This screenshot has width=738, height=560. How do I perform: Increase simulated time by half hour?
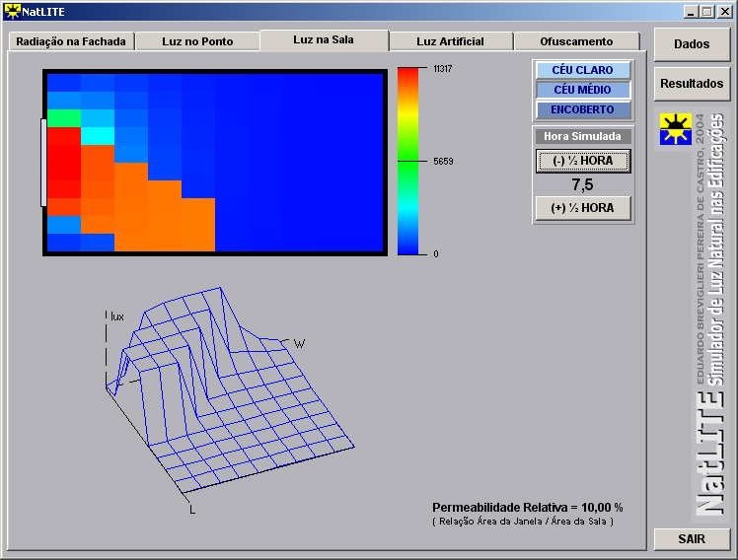click(583, 208)
